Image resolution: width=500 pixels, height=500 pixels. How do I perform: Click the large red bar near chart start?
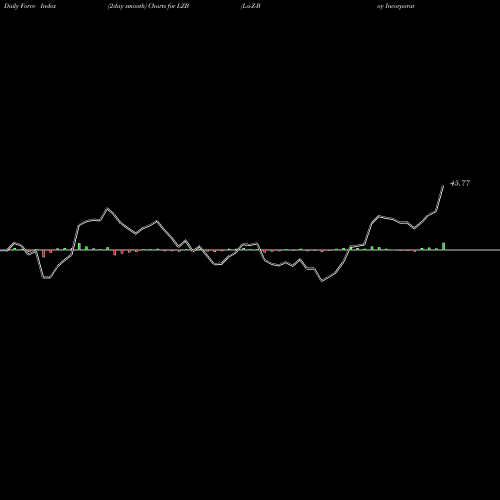click(x=44, y=254)
